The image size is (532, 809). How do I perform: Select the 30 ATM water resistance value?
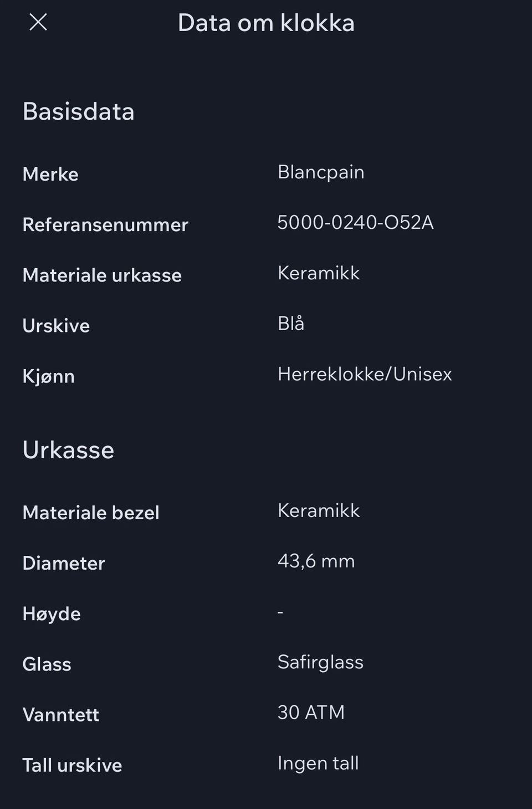[x=311, y=713]
